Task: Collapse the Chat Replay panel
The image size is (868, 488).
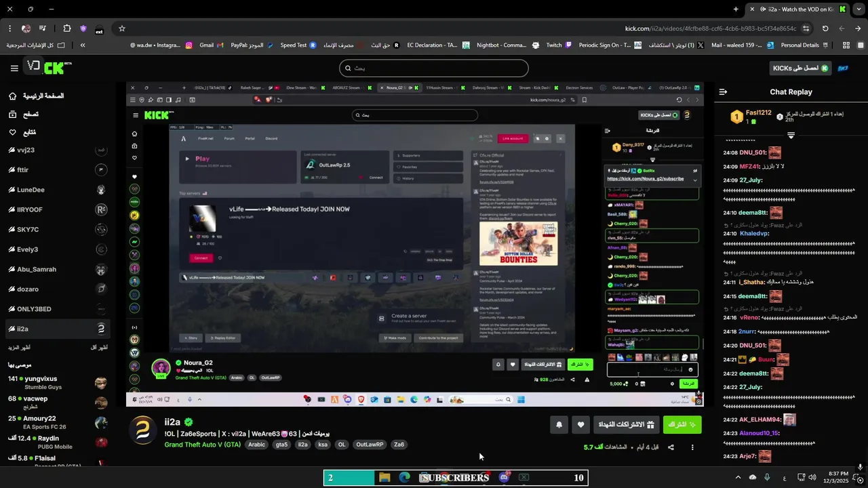Action: coord(723,91)
